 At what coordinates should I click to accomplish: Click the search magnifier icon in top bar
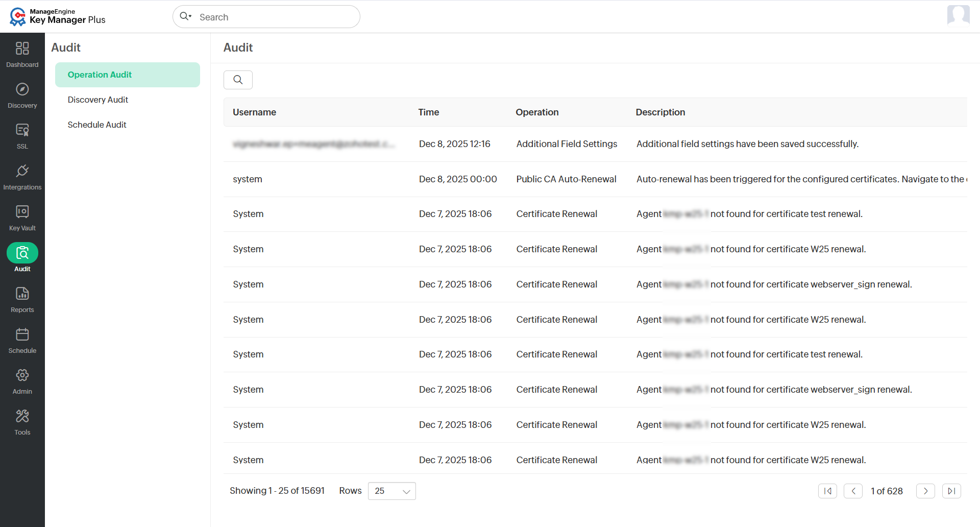pyautogui.click(x=185, y=16)
